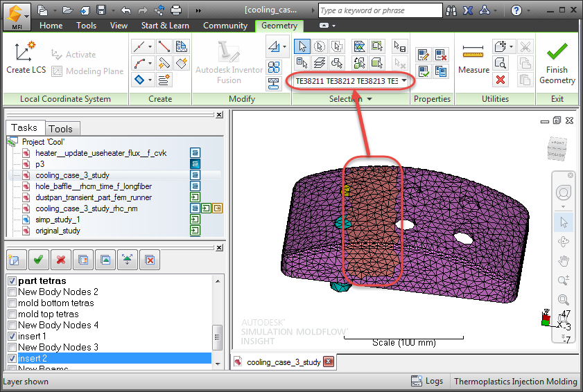
Task: Uncheck the insert 1 layer checkbox
Action: 12,337
